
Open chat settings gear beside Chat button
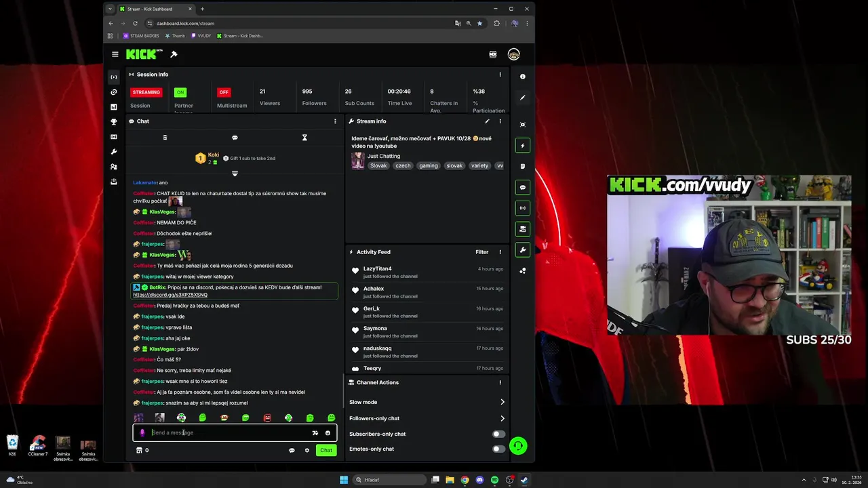307,450
